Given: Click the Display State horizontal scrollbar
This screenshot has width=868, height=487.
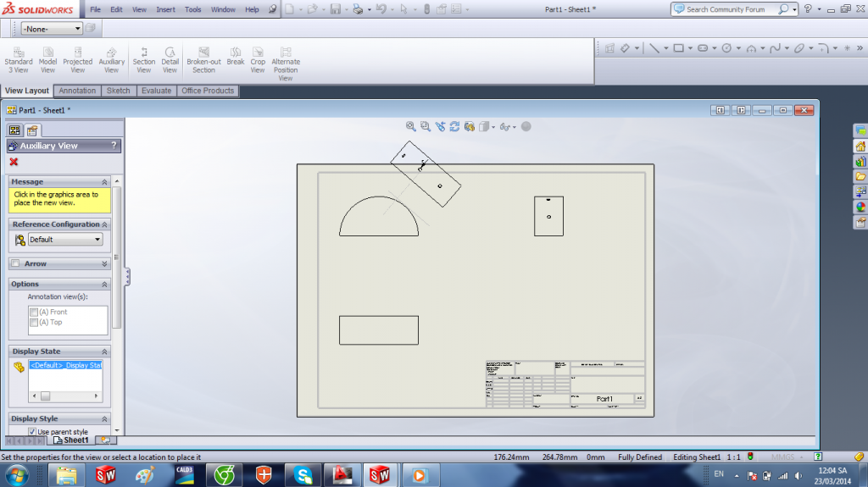Looking at the screenshot, I should point(65,396).
